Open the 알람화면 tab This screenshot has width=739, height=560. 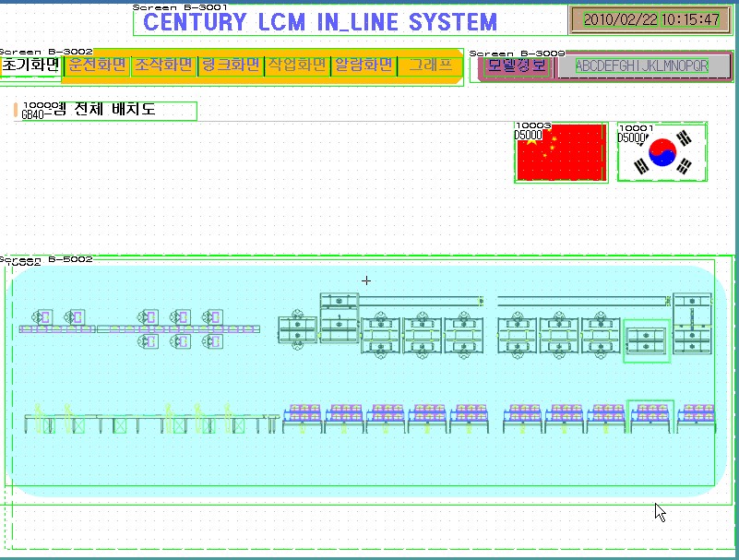pos(364,66)
